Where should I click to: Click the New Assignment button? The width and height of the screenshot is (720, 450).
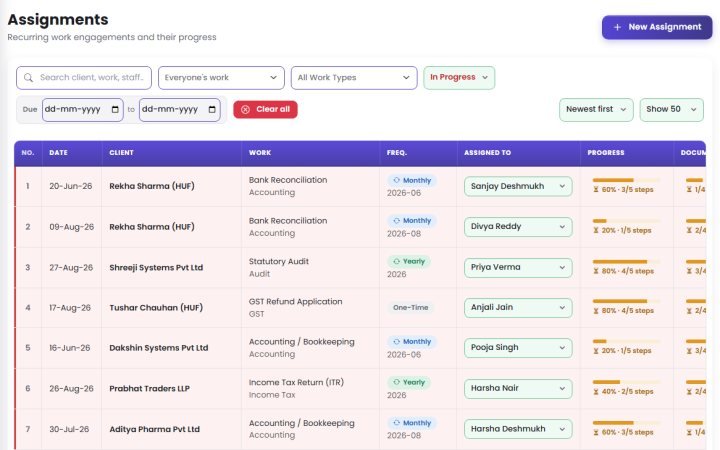657,27
